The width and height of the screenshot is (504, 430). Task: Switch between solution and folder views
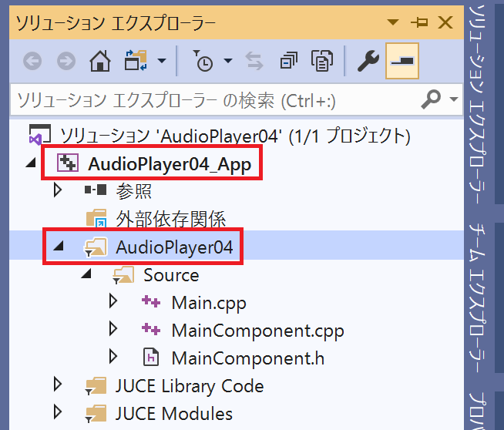(136, 60)
